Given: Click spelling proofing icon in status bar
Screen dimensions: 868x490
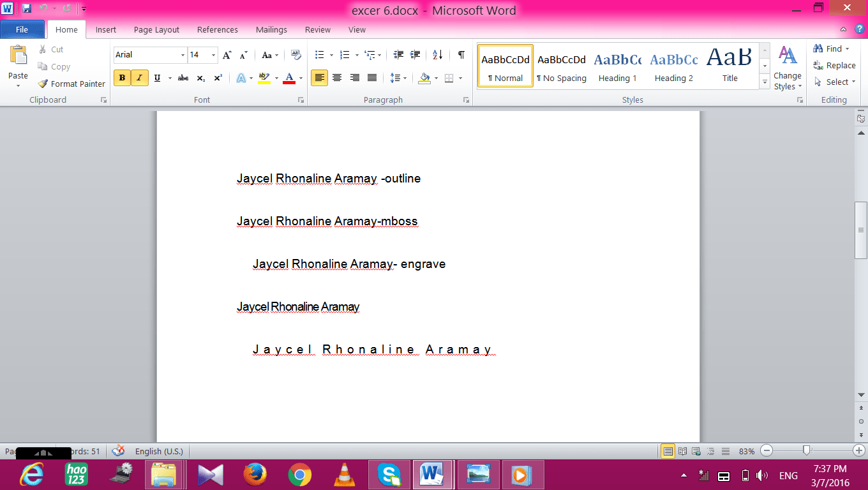Looking at the screenshot, I should [119, 451].
